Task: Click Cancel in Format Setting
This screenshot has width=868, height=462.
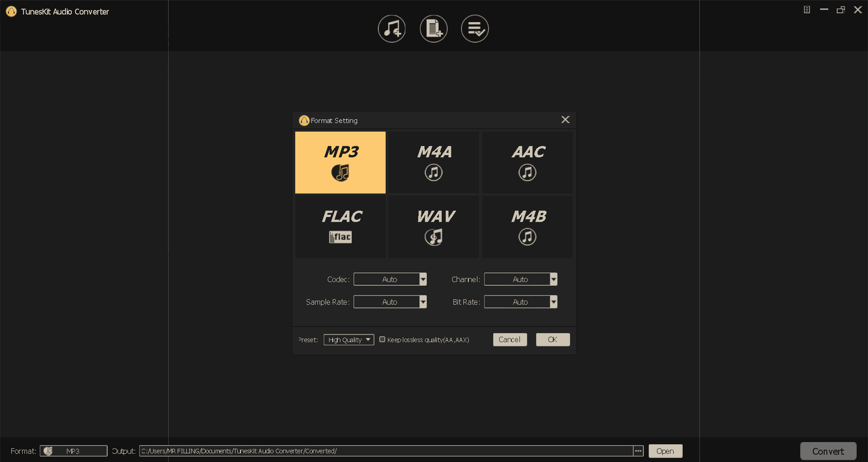Action: pos(510,339)
